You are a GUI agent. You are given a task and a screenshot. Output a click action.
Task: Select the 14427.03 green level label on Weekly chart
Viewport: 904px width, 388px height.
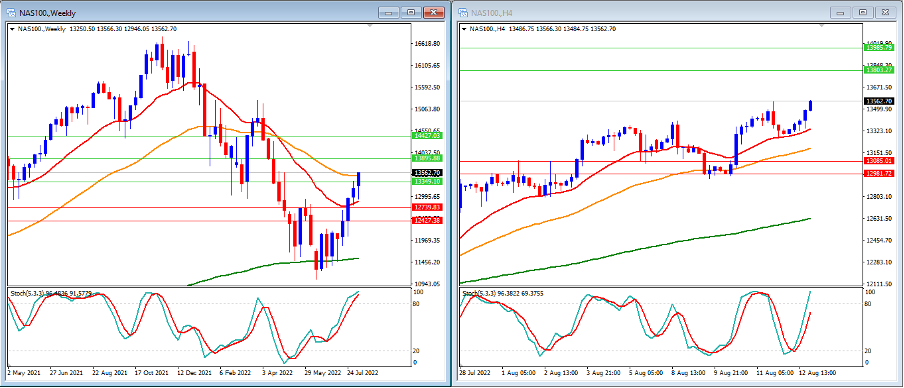[427, 135]
